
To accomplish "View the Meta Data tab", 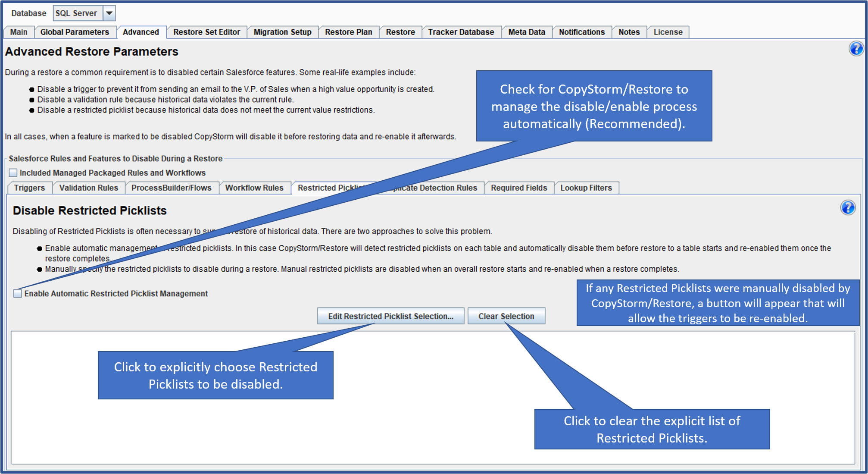I will tap(527, 32).
